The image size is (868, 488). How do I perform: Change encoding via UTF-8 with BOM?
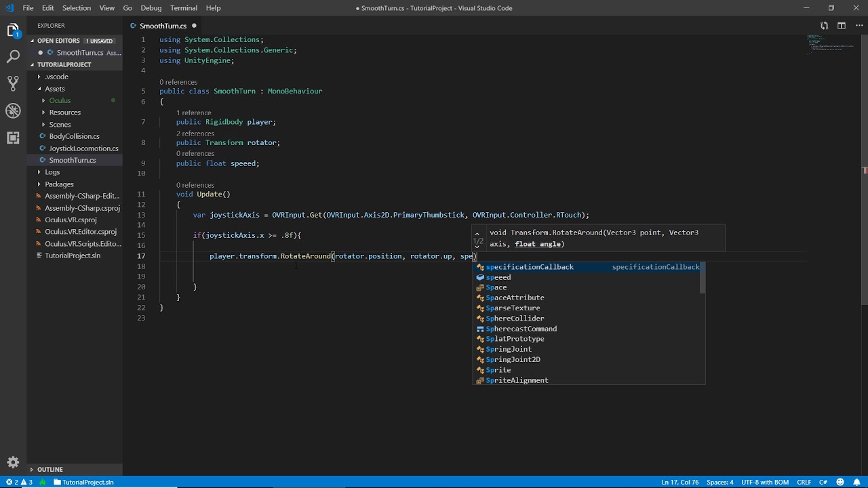click(x=765, y=483)
